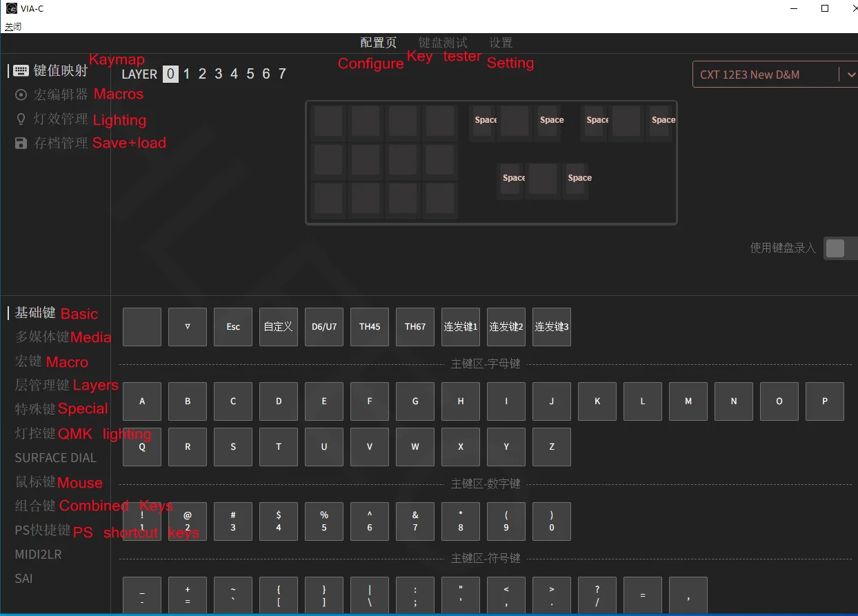Select the blank empty key in basic keys

[x=142, y=327]
